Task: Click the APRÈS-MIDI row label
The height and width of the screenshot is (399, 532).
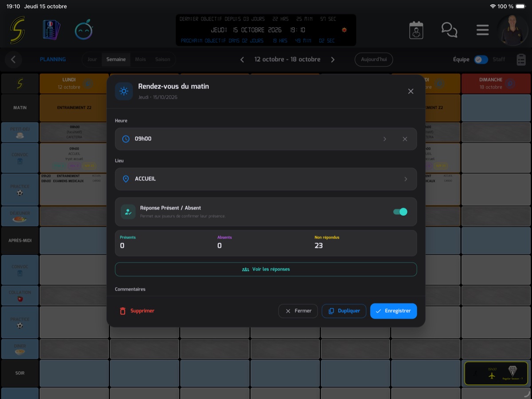Action: (20, 241)
